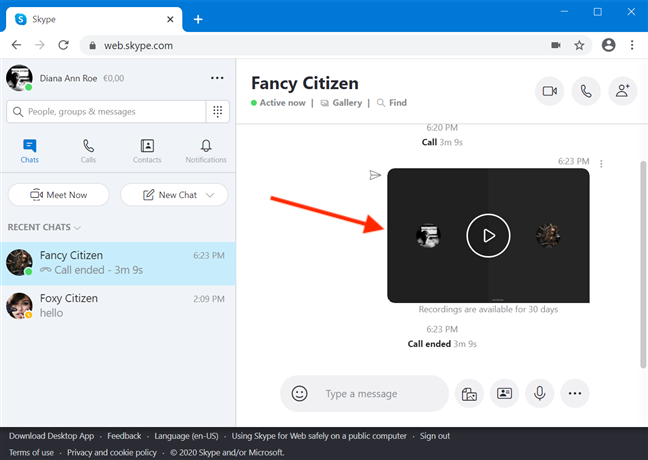Click the chat scrollbar
The width and height of the screenshot is (648, 460).
pos(643,265)
